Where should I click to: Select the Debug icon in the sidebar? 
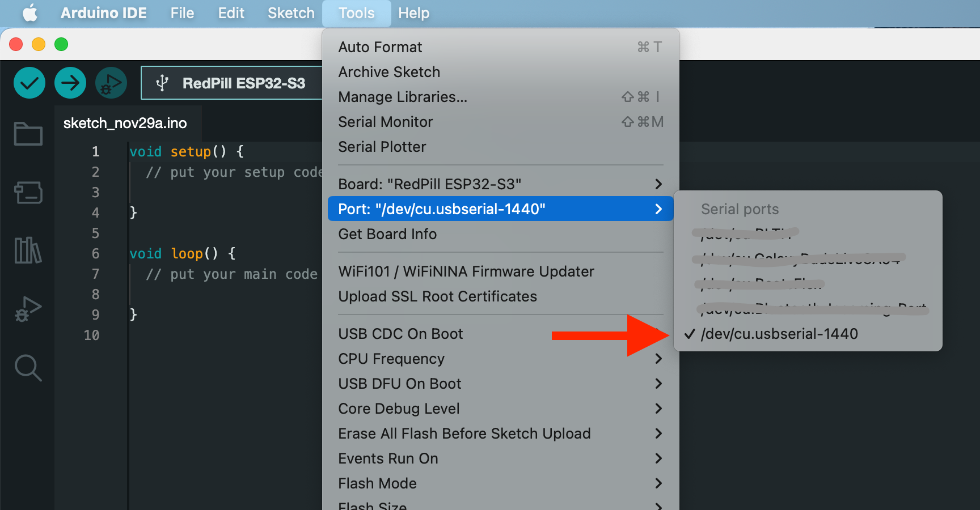tap(28, 309)
